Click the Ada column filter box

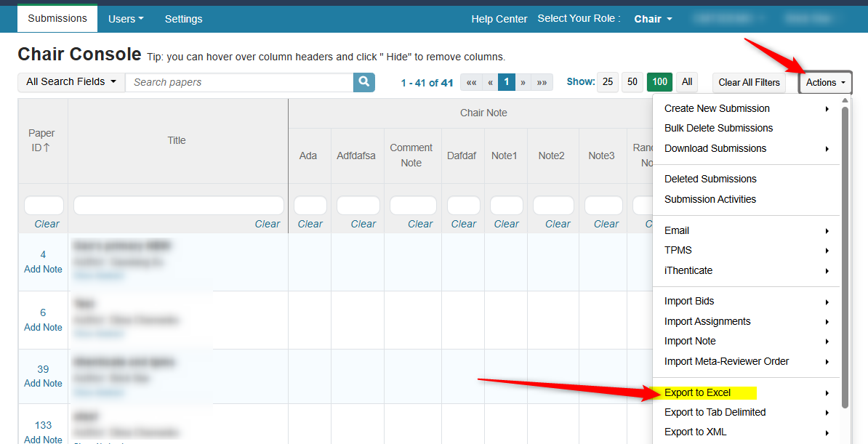[x=310, y=206]
